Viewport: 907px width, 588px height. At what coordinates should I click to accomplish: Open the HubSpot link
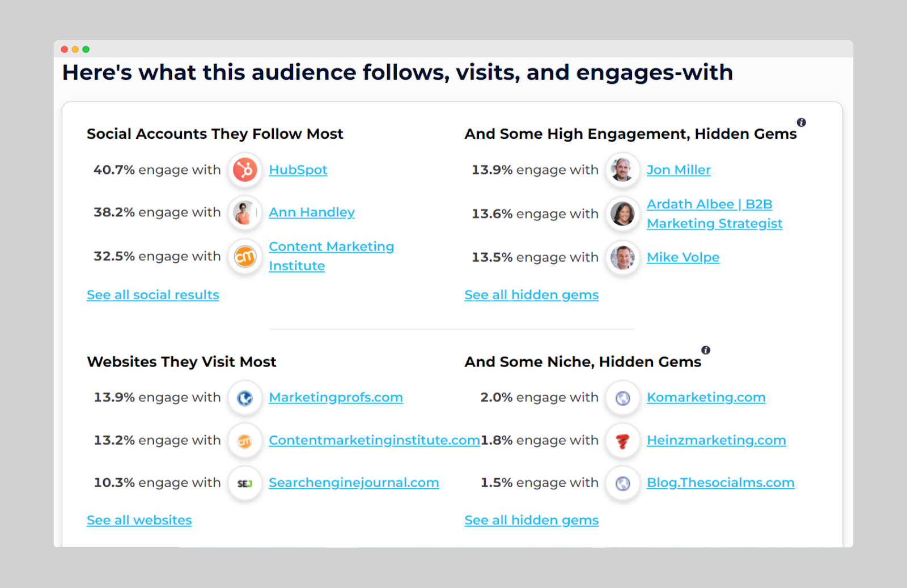[298, 170]
